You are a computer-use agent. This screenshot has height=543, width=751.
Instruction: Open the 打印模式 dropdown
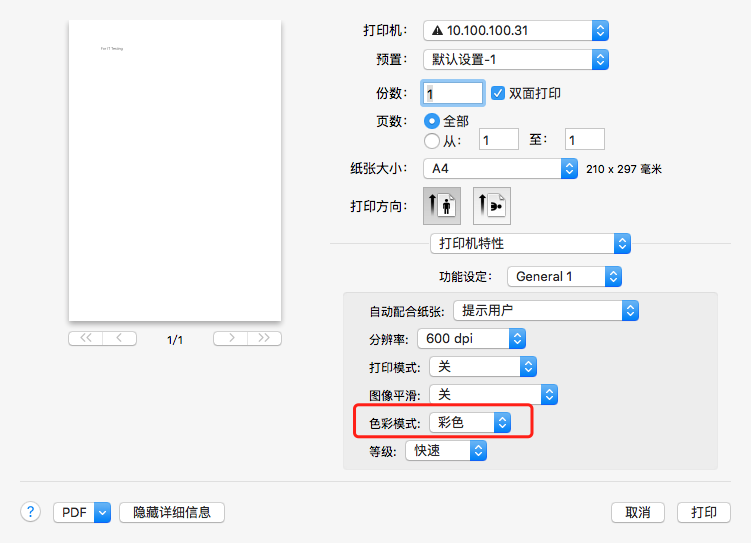pyautogui.click(x=483, y=367)
